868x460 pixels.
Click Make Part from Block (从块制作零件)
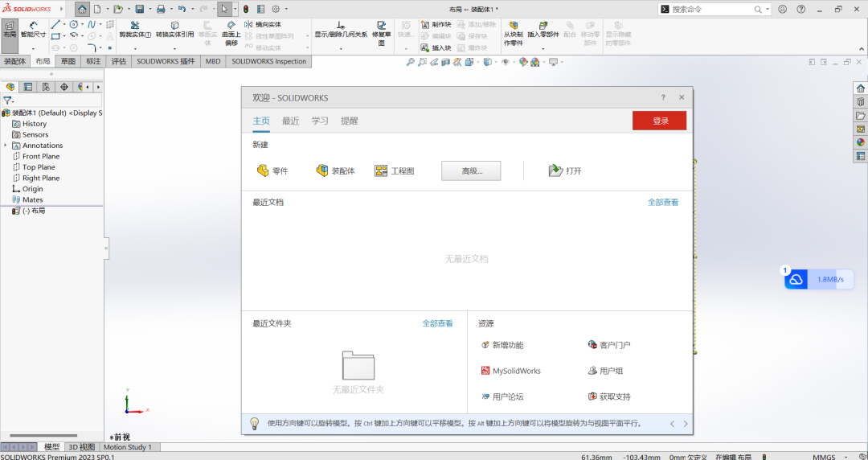click(513, 33)
